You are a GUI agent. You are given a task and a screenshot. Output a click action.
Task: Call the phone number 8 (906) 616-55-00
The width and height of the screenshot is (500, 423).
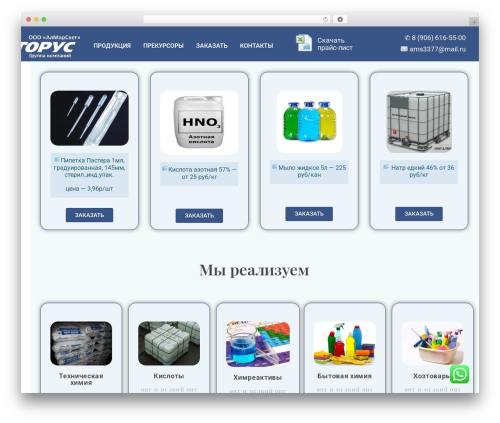pos(438,38)
